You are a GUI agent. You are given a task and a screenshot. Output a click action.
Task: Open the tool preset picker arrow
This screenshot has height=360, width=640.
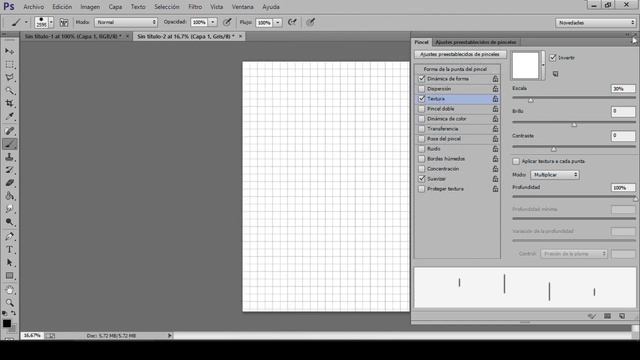point(26,22)
